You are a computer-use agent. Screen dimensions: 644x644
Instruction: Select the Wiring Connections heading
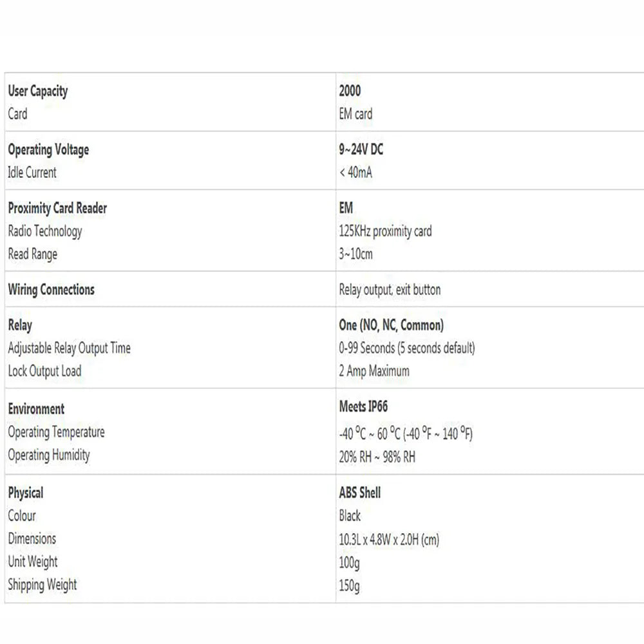(51, 290)
